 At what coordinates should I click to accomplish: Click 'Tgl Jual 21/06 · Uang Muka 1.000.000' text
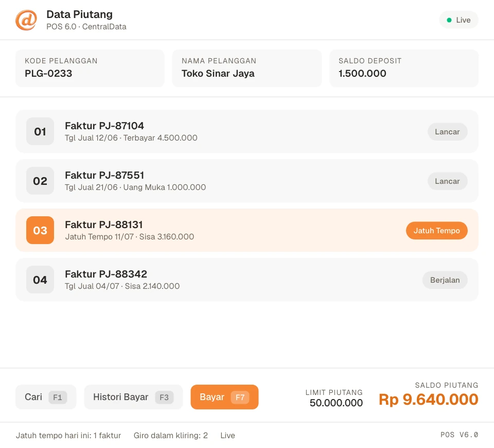[135, 187]
